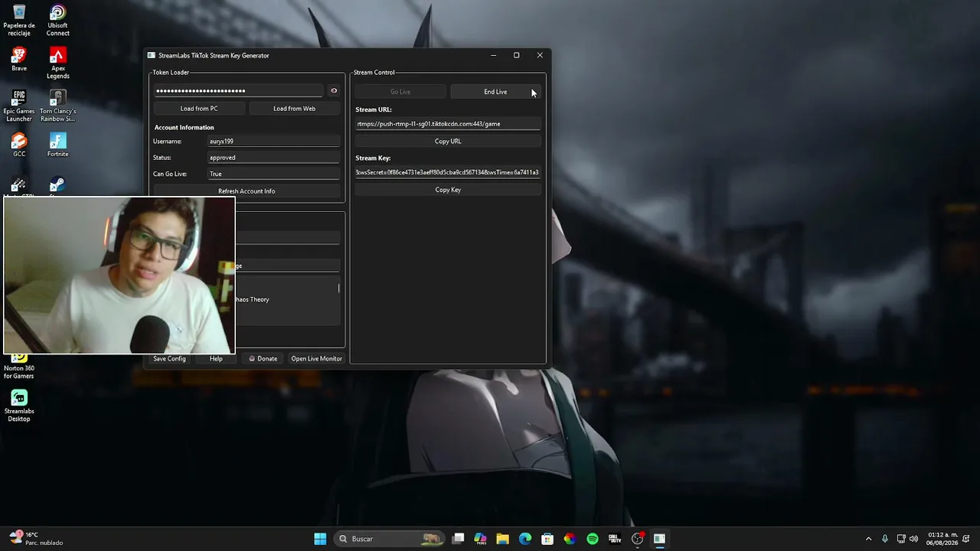Open the clock and date flyout
Screen dimensions: 980x551
(942, 539)
